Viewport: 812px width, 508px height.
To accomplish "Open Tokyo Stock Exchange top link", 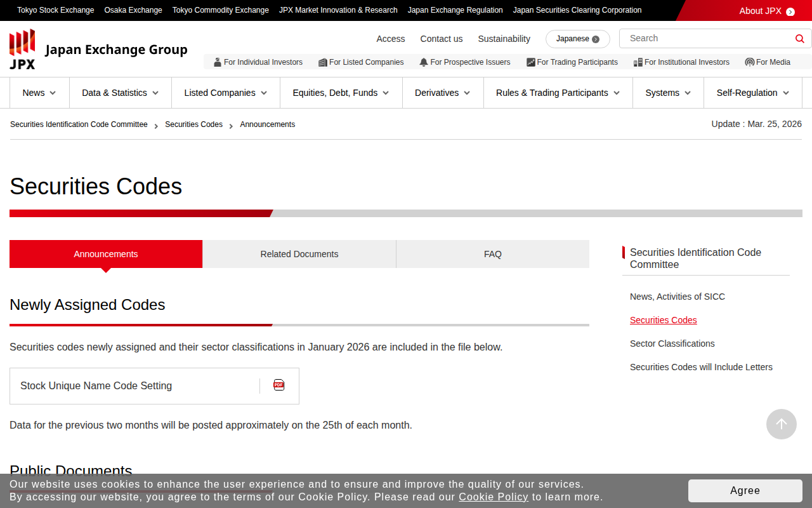I will point(56,10).
